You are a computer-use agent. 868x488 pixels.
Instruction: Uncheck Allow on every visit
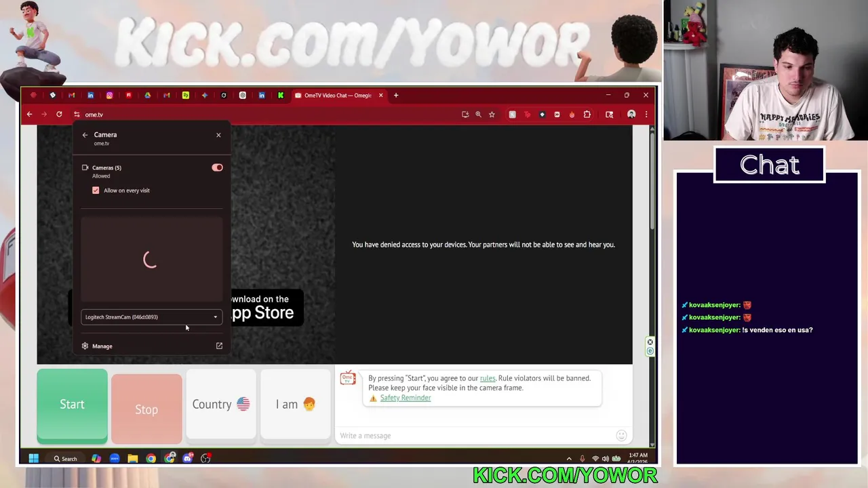[96, 190]
